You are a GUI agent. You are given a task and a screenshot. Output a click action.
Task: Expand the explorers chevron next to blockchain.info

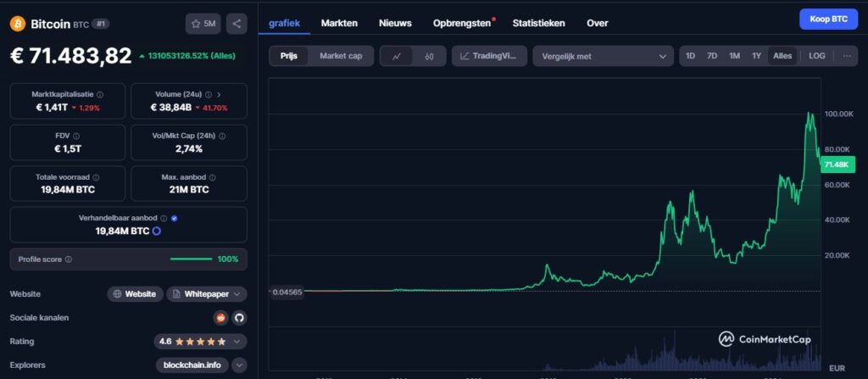coord(239,365)
